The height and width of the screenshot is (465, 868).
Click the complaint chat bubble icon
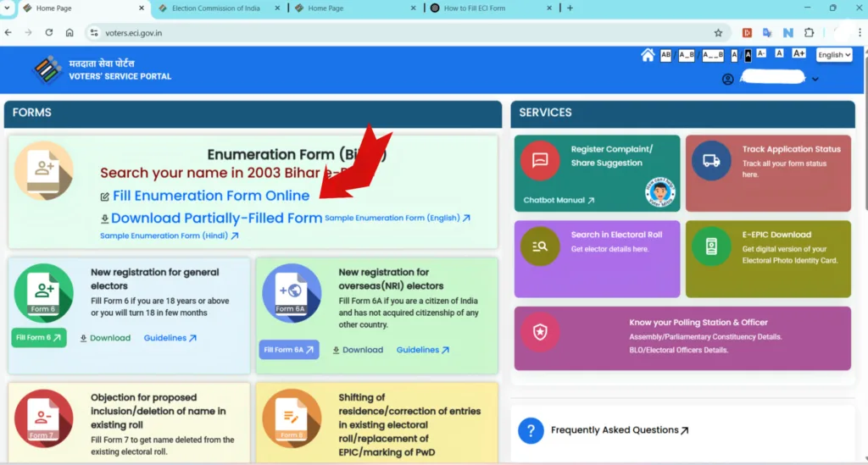[x=540, y=160]
